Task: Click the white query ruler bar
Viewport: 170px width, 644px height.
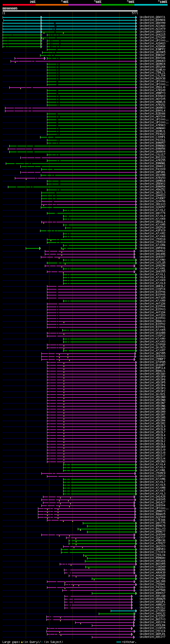Action: [70, 11]
